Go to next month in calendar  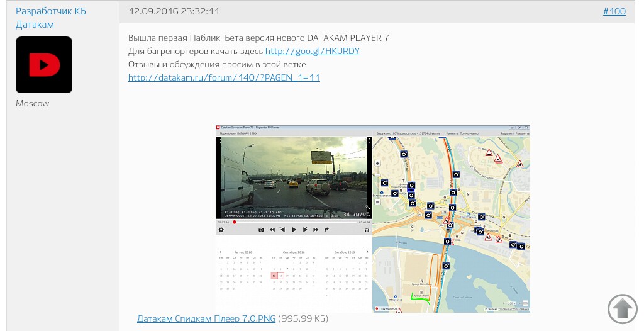[368, 252]
